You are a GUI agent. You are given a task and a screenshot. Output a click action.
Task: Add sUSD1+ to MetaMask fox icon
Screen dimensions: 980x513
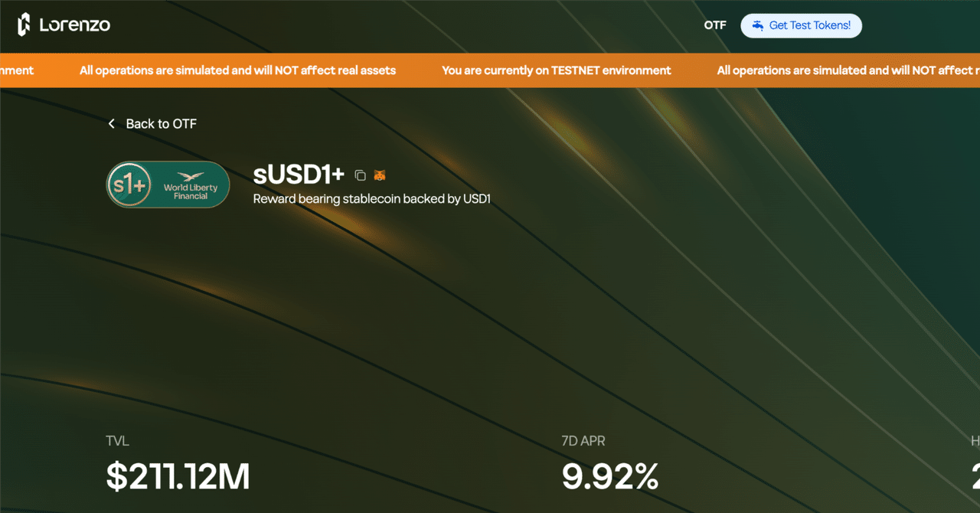tap(380, 175)
